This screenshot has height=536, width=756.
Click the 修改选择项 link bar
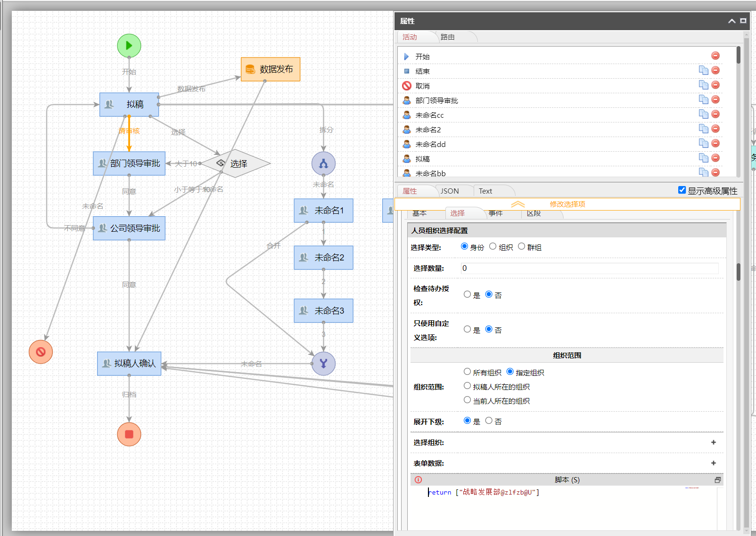(x=567, y=204)
